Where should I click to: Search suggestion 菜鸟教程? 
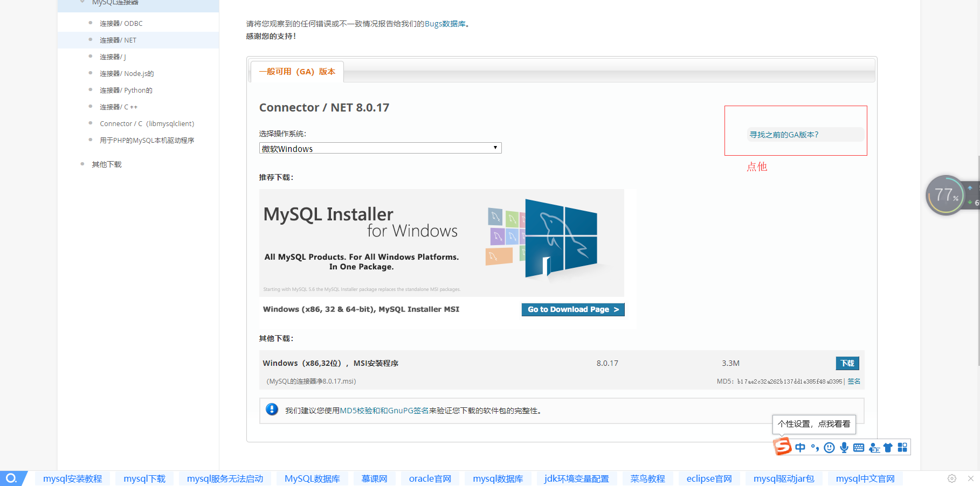[x=647, y=478]
